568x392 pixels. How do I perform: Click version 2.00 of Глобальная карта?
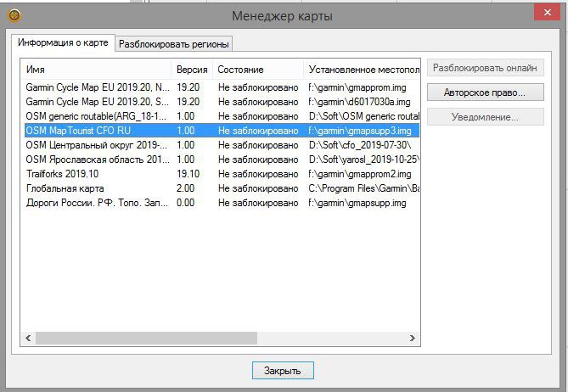tap(185, 188)
